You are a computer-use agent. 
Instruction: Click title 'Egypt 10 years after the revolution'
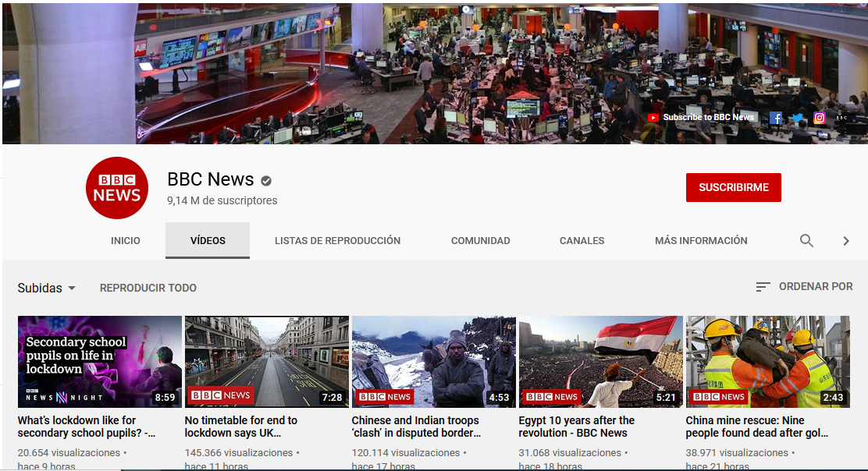click(576, 427)
